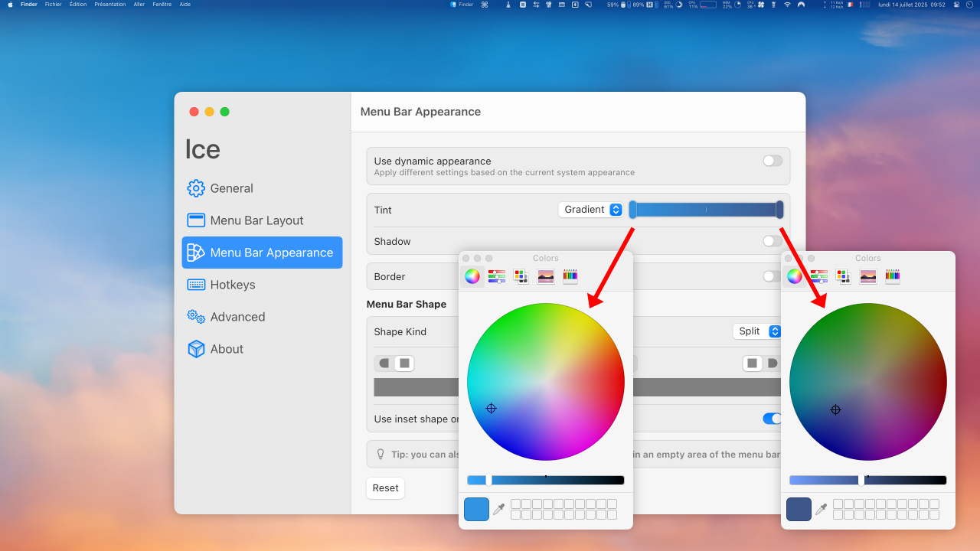Open the Fenêtre menu

coord(162,5)
